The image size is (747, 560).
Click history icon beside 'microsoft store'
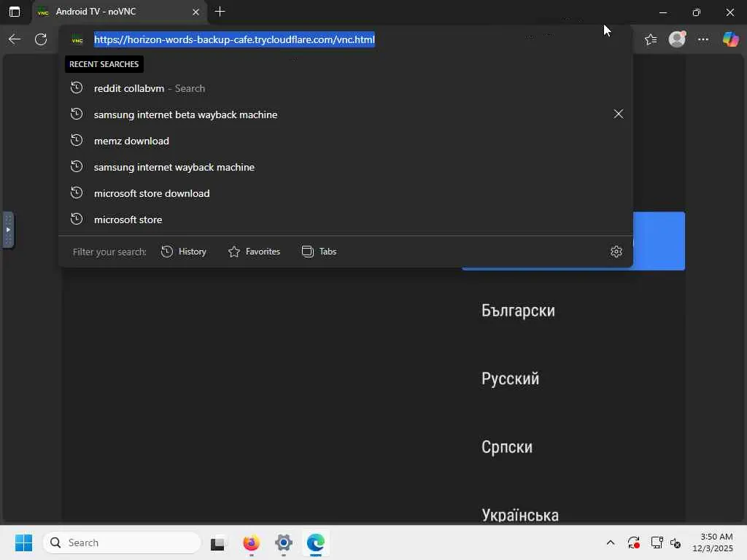click(x=77, y=219)
